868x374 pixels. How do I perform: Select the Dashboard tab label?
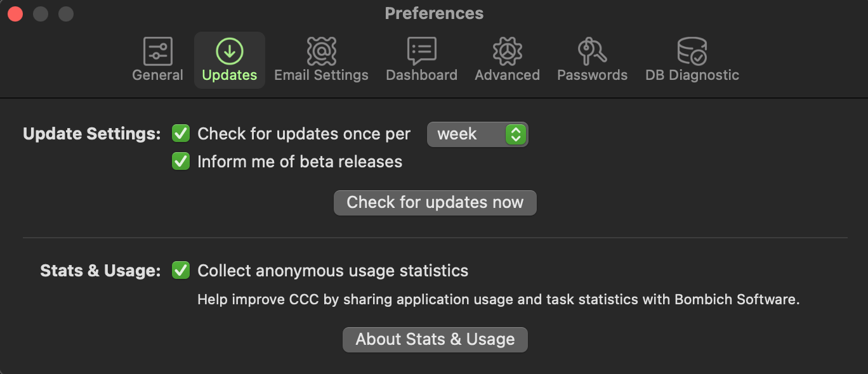coord(421,75)
